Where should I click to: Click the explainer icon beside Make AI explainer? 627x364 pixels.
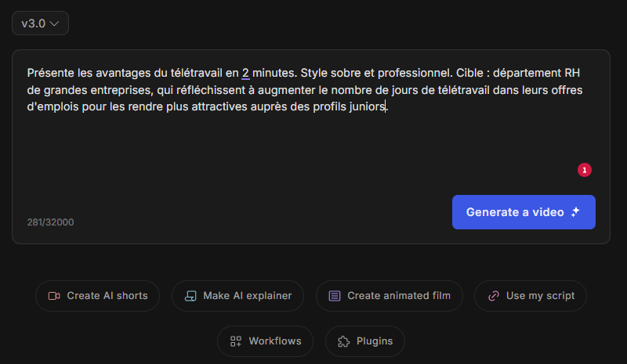tap(190, 296)
